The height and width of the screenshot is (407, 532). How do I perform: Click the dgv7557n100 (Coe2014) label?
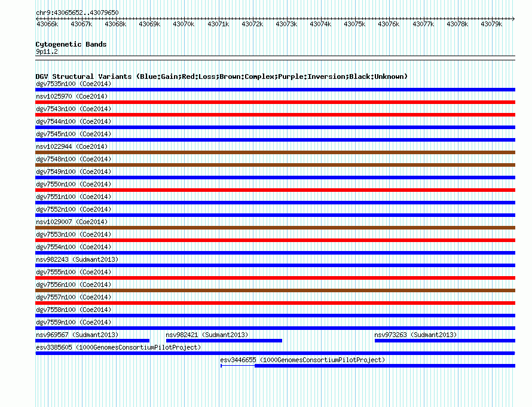tap(74, 297)
